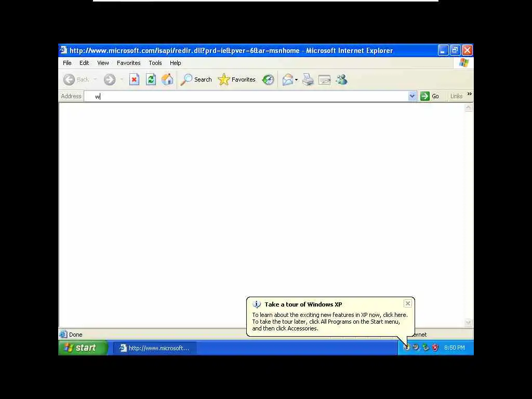
Task: Open the Favorites star toolbar button
Action: click(236, 79)
